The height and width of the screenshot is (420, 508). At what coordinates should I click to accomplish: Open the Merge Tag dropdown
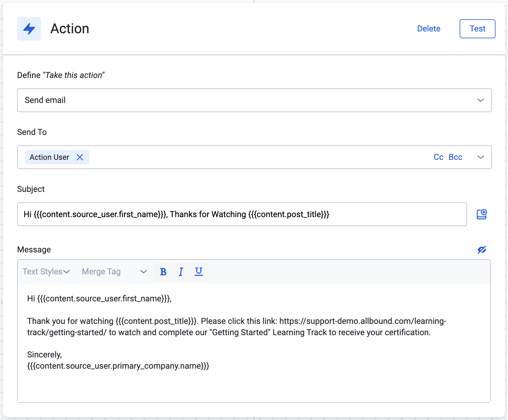[x=114, y=272]
